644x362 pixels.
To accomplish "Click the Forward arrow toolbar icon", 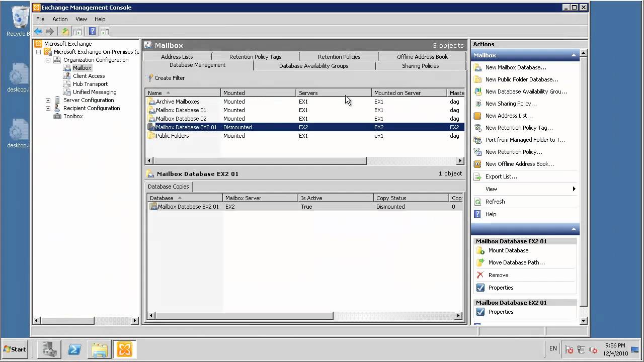I will click(50, 31).
